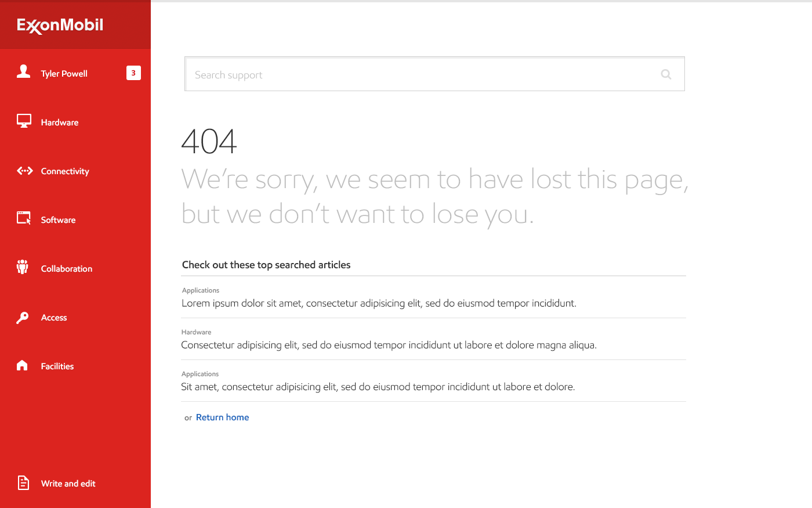Click the ExxonMobil logo
This screenshot has width=812, height=508.
click(x=60, y=26)
